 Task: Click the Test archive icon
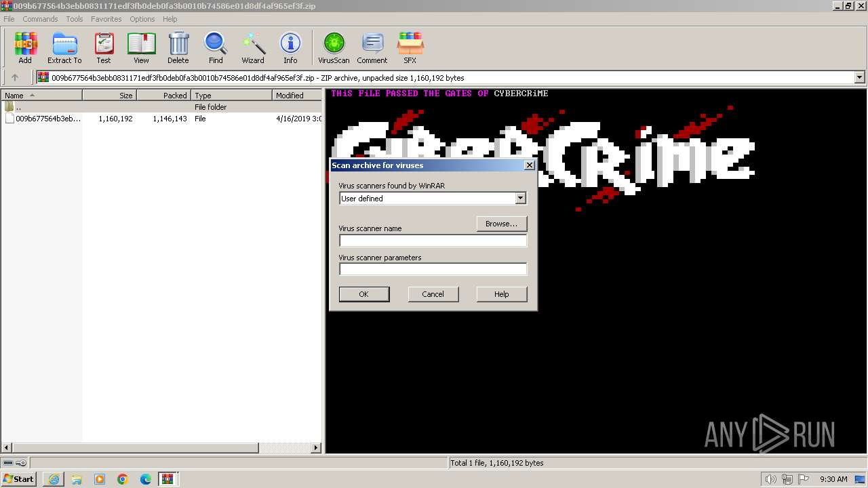pos(104,48)
